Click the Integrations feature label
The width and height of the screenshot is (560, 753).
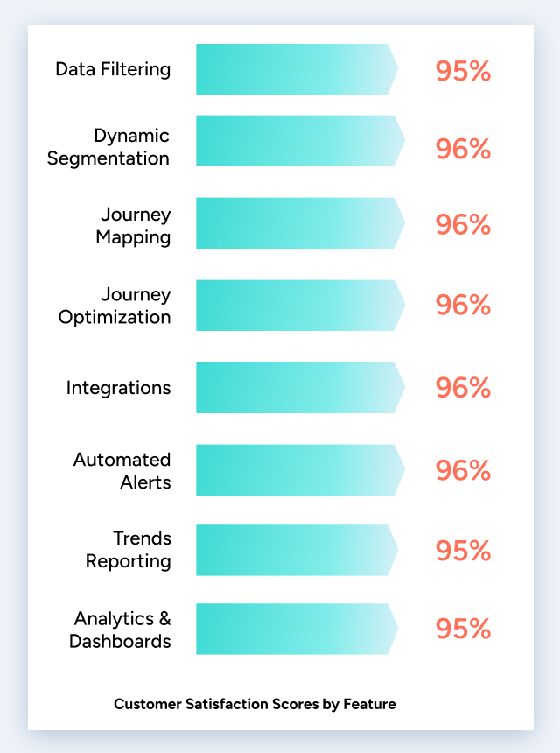(x=118, y=387)
